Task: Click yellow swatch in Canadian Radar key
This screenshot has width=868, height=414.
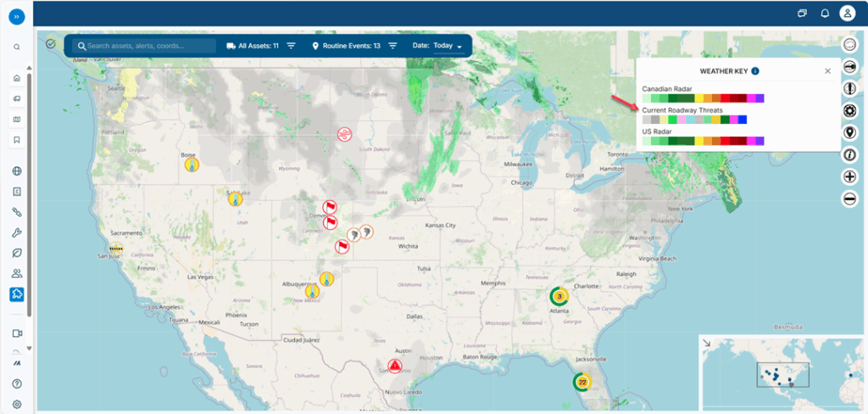Action: [x=699, y=98]
